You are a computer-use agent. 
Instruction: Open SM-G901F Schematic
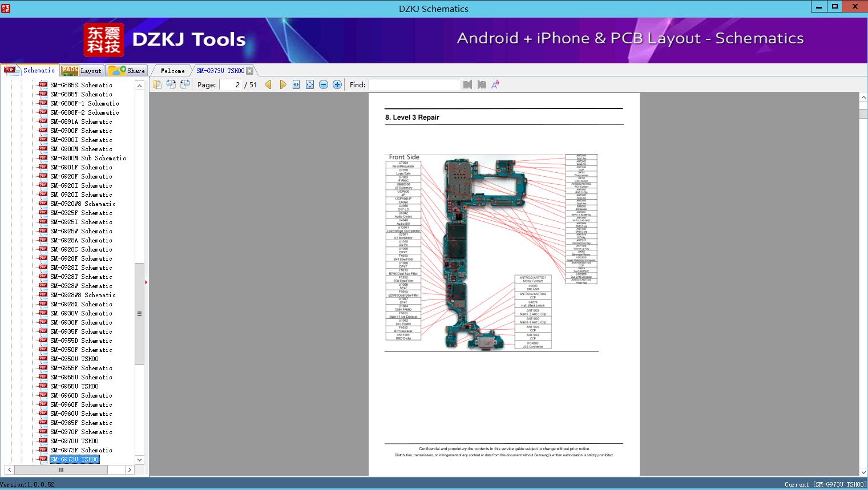pyautogui.click(x=81, y=167)
